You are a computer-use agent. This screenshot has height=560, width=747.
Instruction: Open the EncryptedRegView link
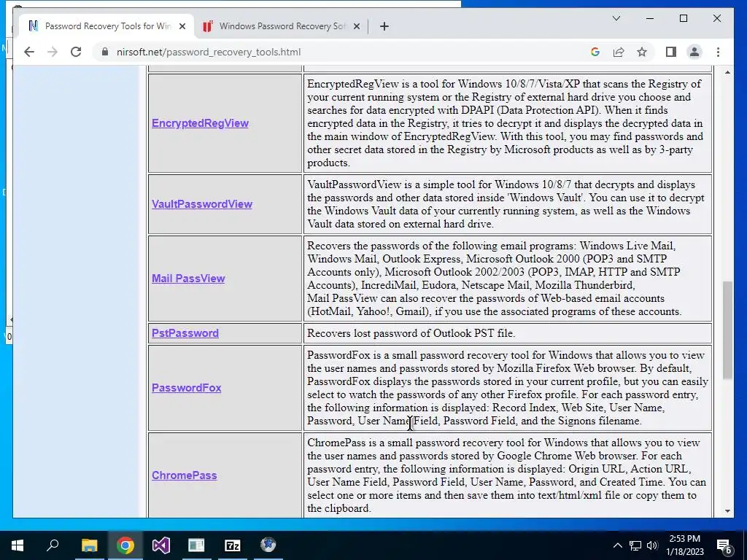click(200, 122)
